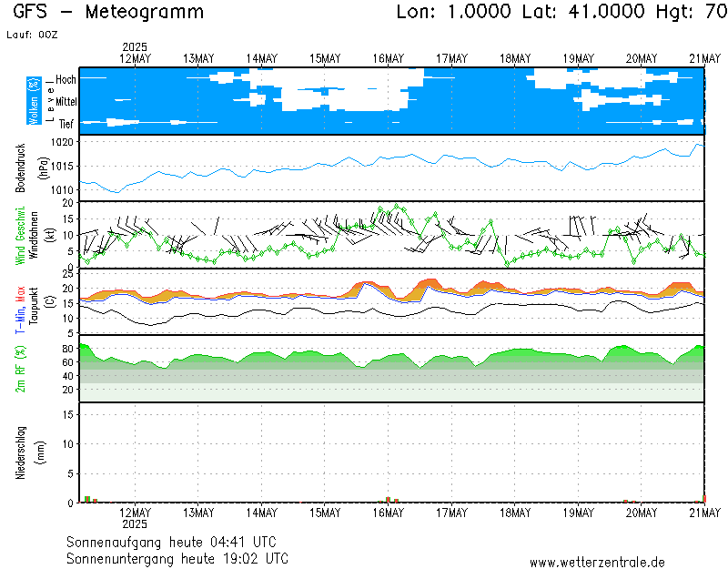
Task: Click 21MAY label below the precipitation panel
Action: (704, 513)
